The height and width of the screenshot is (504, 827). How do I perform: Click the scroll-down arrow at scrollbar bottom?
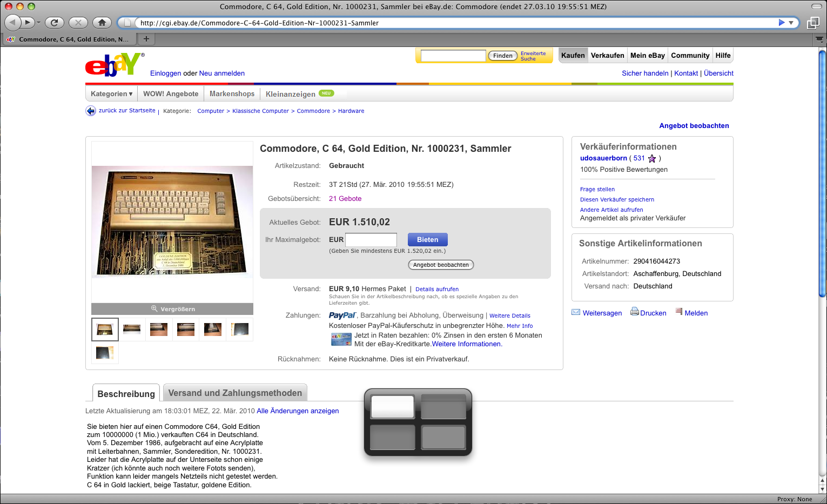click(823, 489)
